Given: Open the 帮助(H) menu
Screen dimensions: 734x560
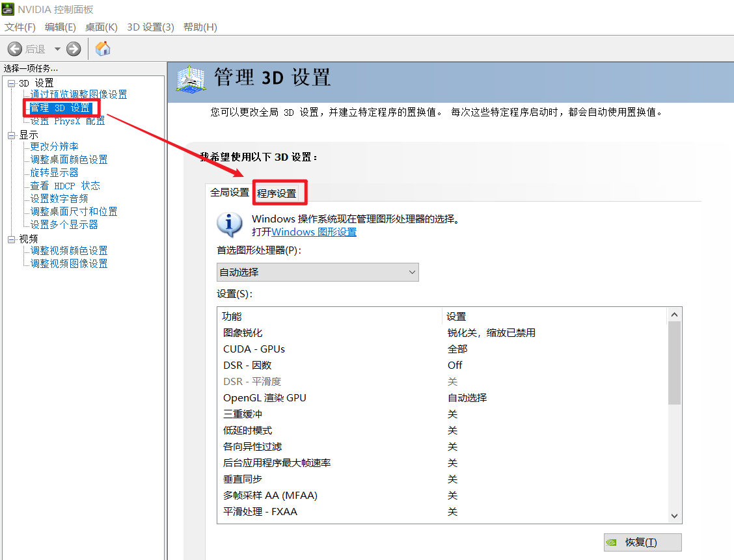Looking at the screenshot, I should [200, 27].
